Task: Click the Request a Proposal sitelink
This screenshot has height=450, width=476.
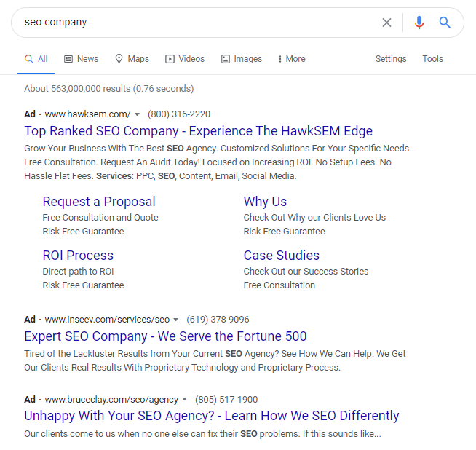Action: coord(99,202)
